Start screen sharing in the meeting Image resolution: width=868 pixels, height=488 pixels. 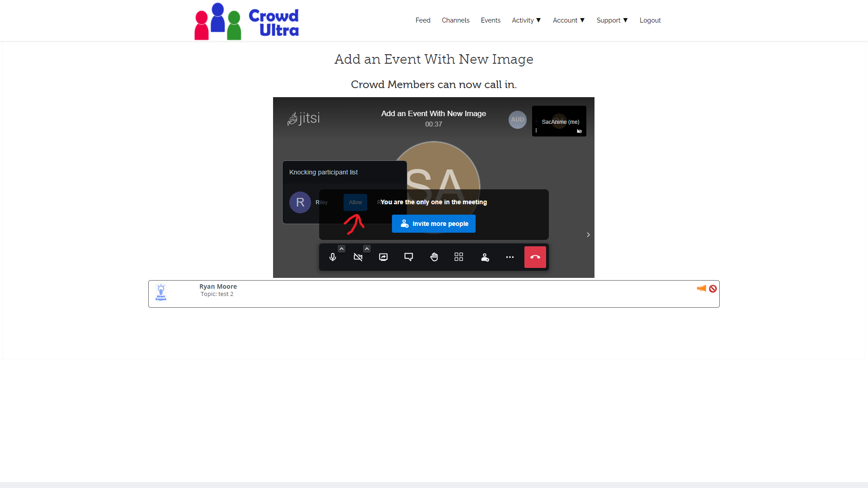383,257
